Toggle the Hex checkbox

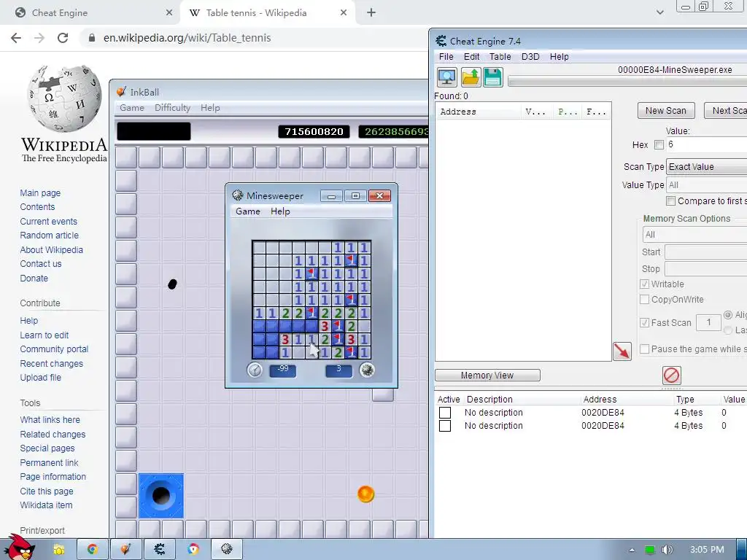coord(659,145)
